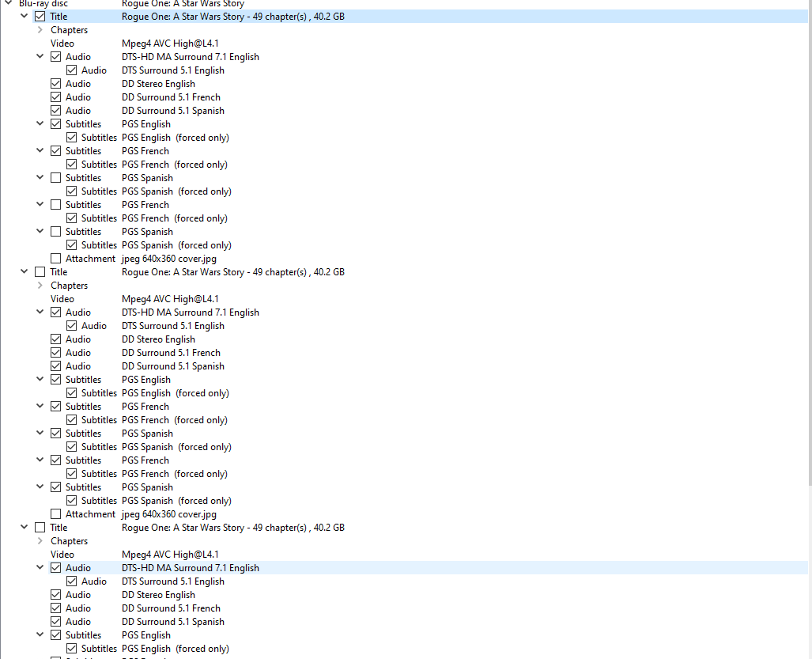Screen dimensions: 812x659
Task: Uncheck the only checked Title checkbox
Action: pos(40,17)
